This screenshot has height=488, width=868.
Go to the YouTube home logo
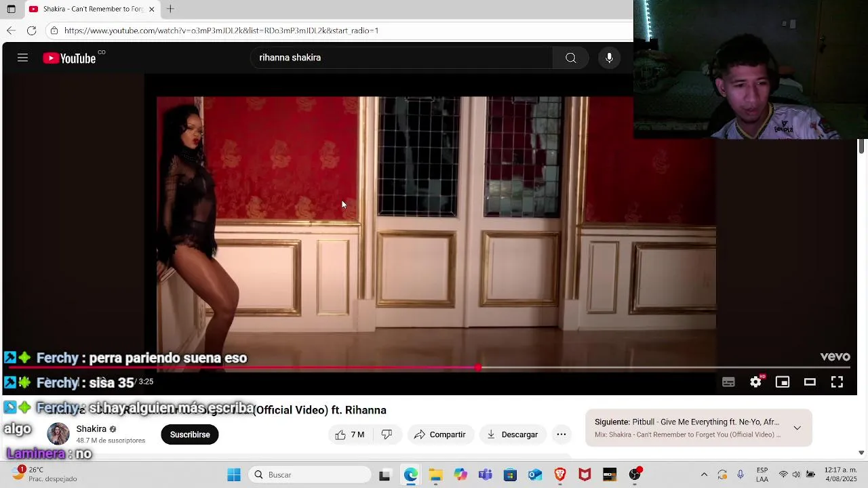(x=69, y=58)
